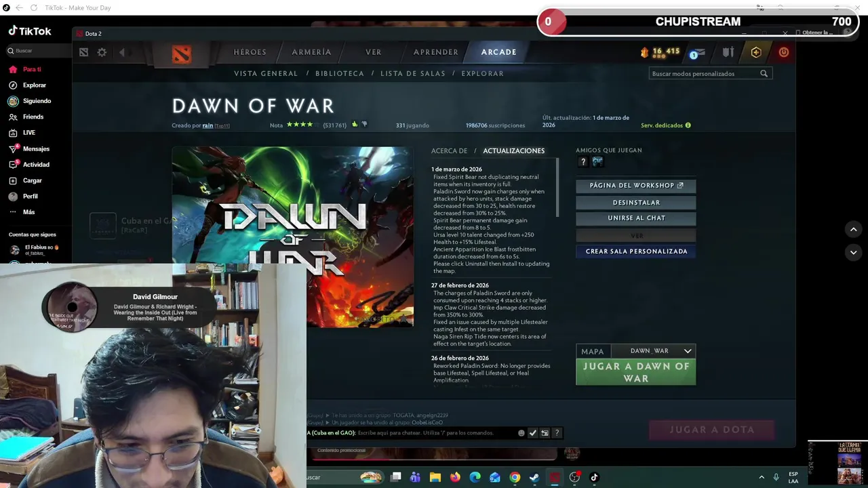The height and width of the screenshot is (488, 868).
Task: Click UNIRSE AL CHAT button
Action: click(x=635, y=218)
